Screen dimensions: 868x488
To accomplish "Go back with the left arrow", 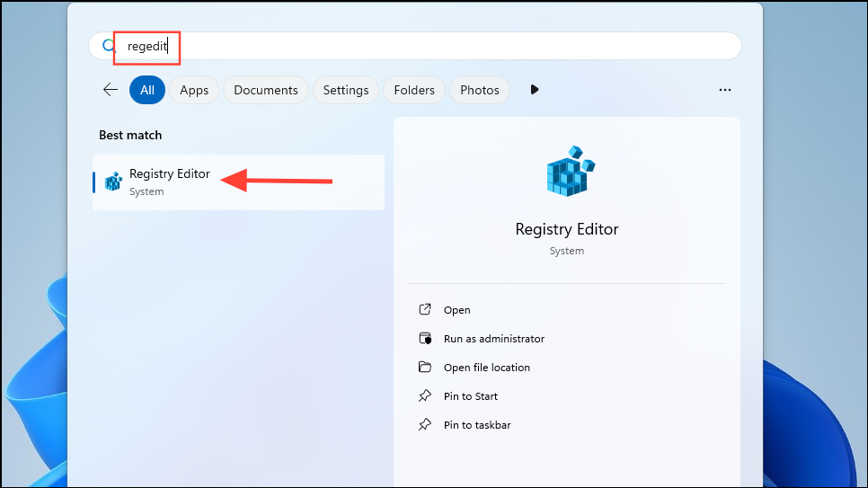I will 111,90.
